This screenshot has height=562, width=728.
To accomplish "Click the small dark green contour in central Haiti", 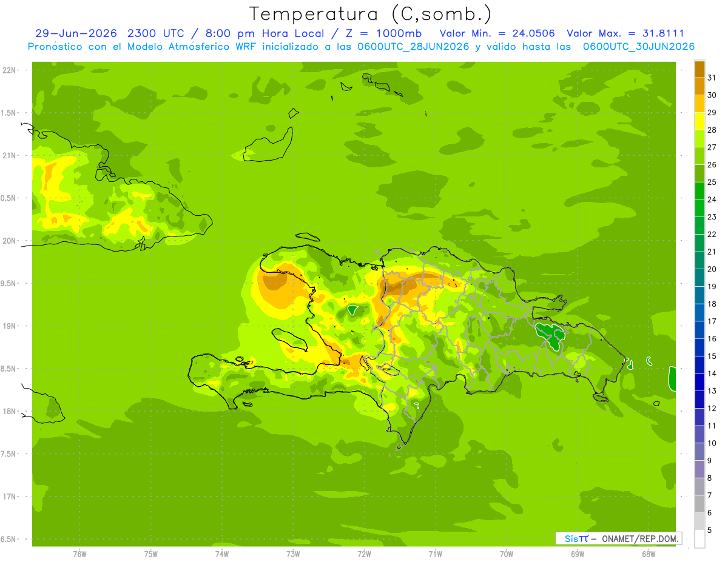I will [352, 310].
